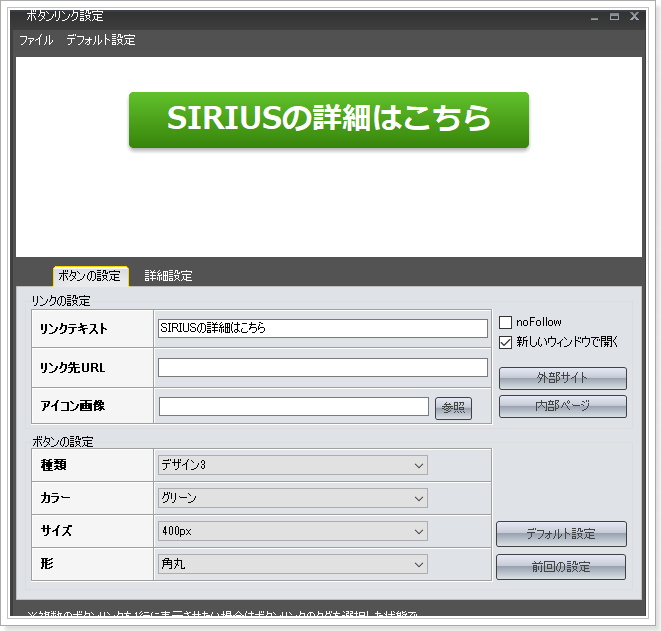Viewport: 661px width, 631px height.
Task: Uncheck 新しいウィンドウで開く checkbox
Action: pos(505,342)
